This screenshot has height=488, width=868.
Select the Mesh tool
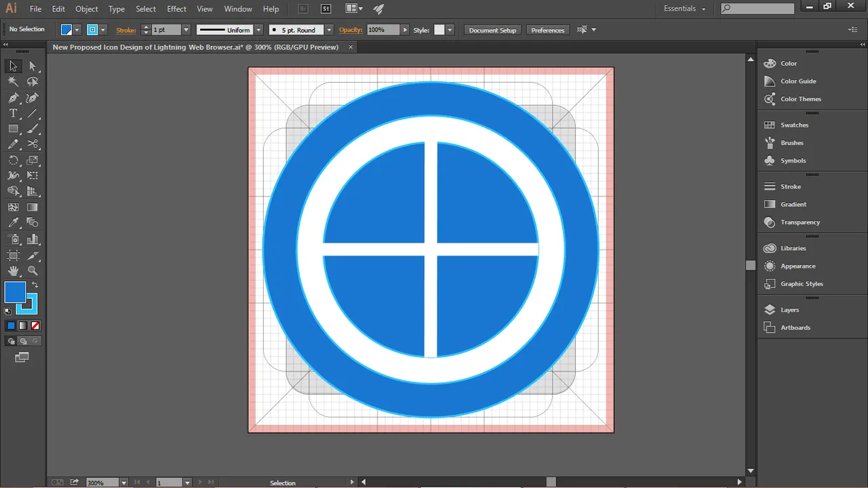tap(13, 207)
